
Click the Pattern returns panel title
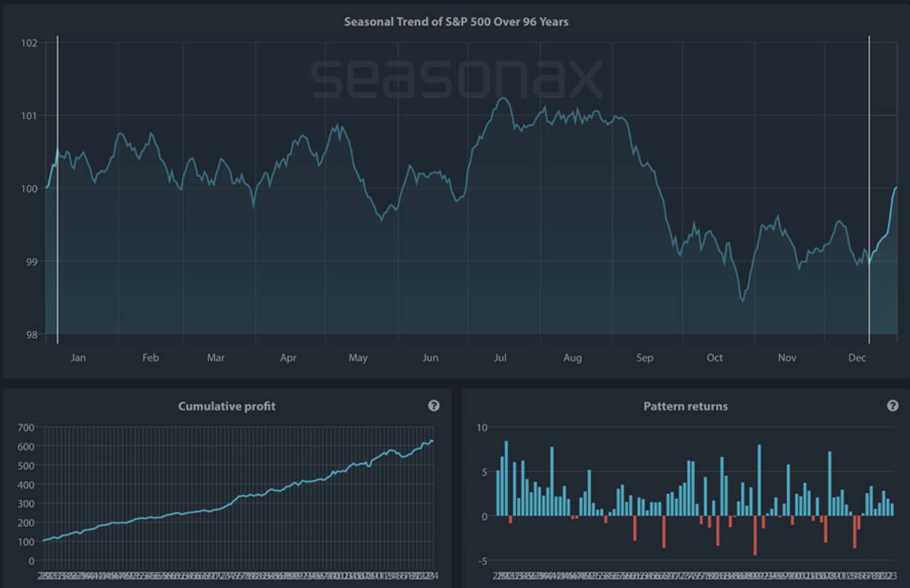pos(685,406)
